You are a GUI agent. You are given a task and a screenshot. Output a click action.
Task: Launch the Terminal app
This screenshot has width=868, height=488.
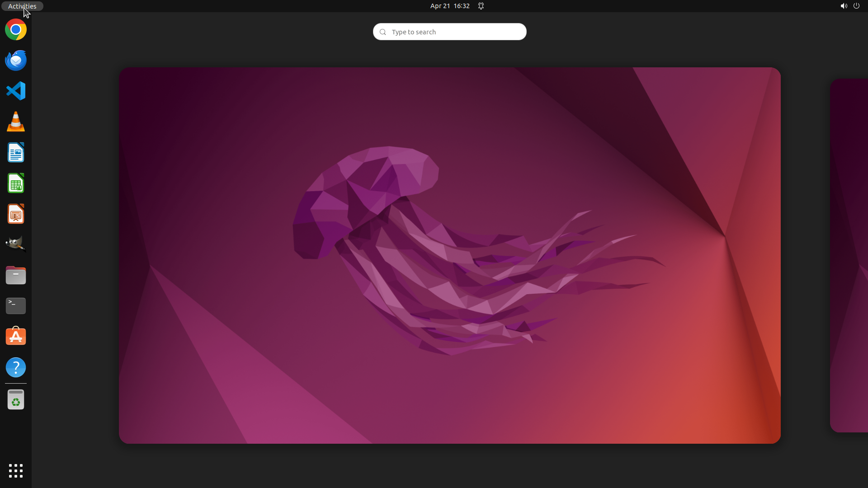coord(16,306)
